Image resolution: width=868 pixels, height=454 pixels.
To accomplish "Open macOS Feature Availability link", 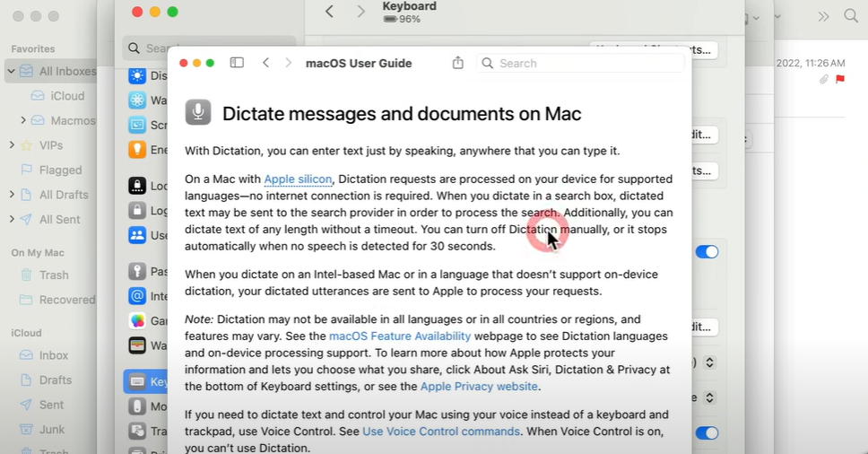I will click(400, 336).
